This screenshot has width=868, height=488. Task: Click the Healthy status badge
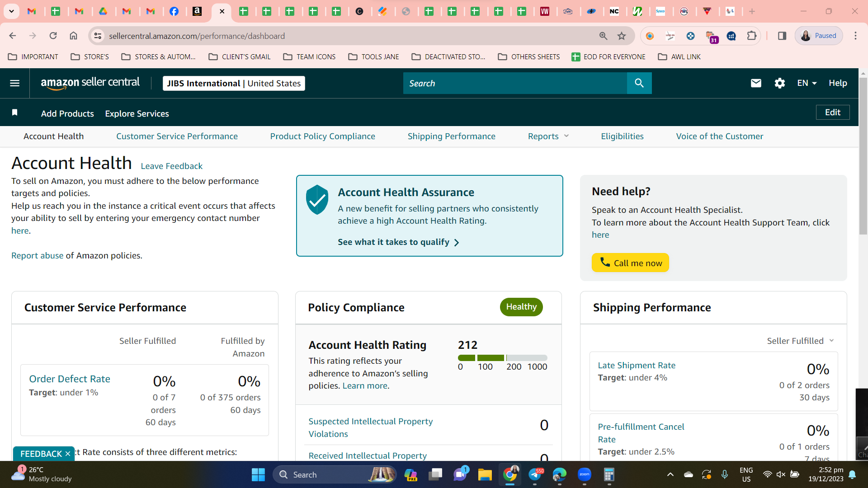click(x=521, y=307)
